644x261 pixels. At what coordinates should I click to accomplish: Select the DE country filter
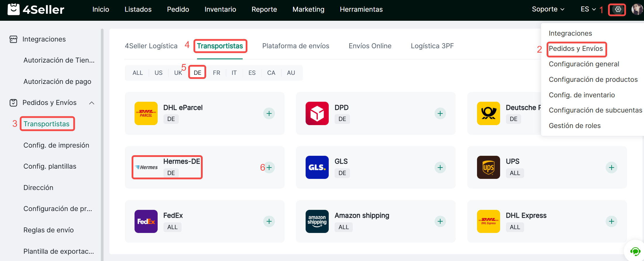[197, 73]
